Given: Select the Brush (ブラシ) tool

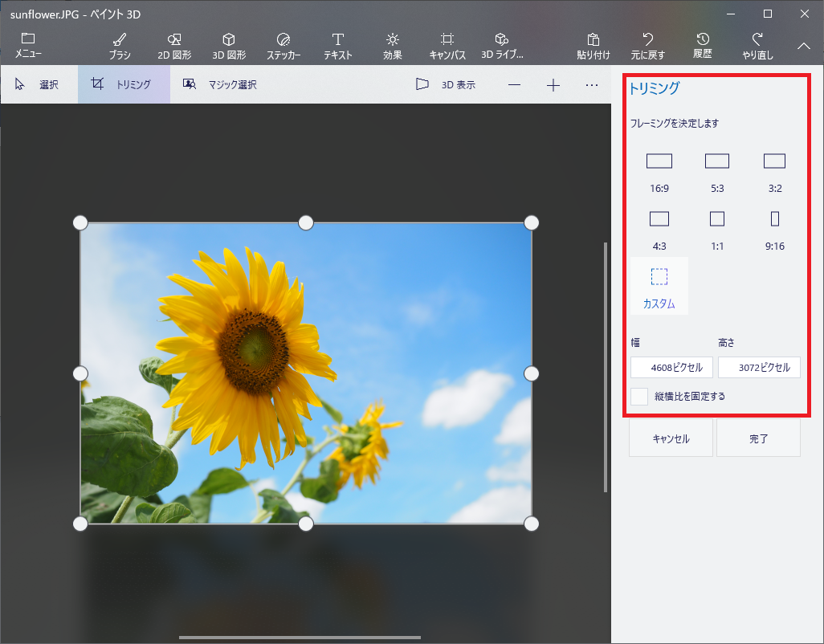Looking at the screenshot, I should coord(120,45).
